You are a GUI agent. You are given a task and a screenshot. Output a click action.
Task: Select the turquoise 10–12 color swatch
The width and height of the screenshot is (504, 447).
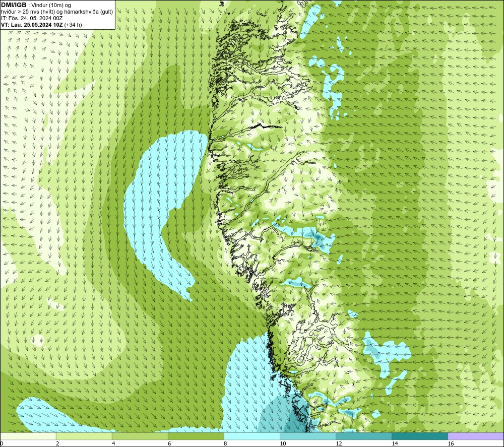[308, 436]
